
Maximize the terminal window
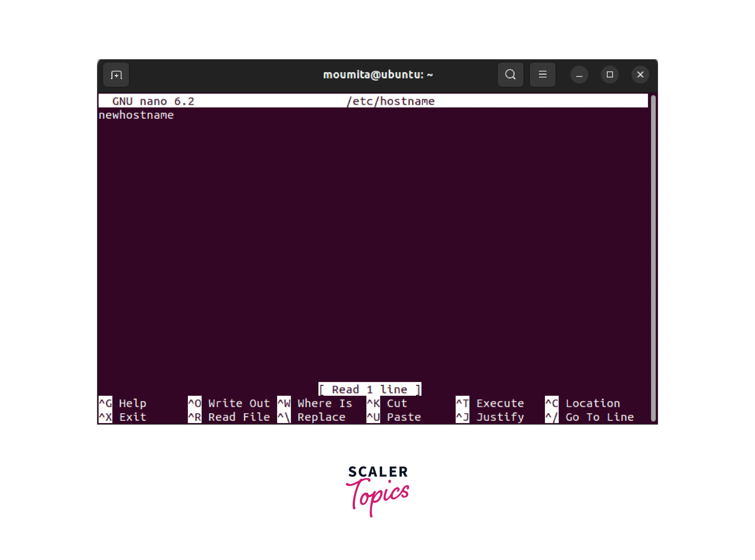click(610, 75)
